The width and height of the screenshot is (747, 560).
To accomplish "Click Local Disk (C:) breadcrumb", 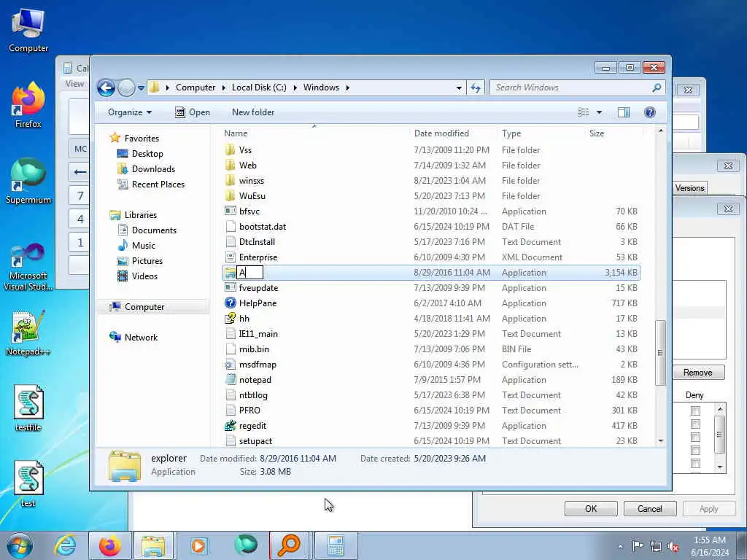I will [259, 87].
